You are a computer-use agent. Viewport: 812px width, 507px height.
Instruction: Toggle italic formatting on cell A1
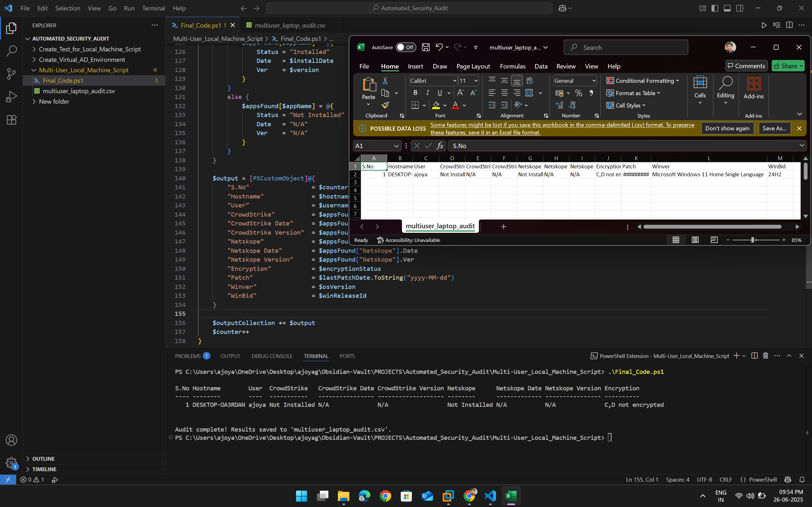coord(427,93)
